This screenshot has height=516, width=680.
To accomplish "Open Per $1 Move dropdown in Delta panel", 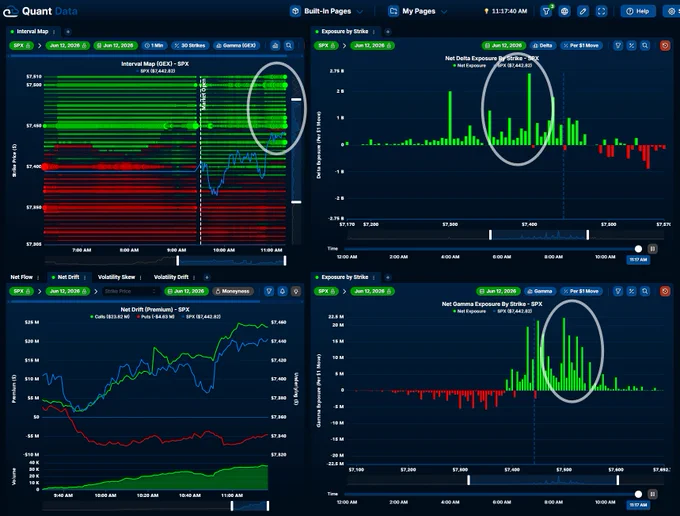I will [581, 46].
